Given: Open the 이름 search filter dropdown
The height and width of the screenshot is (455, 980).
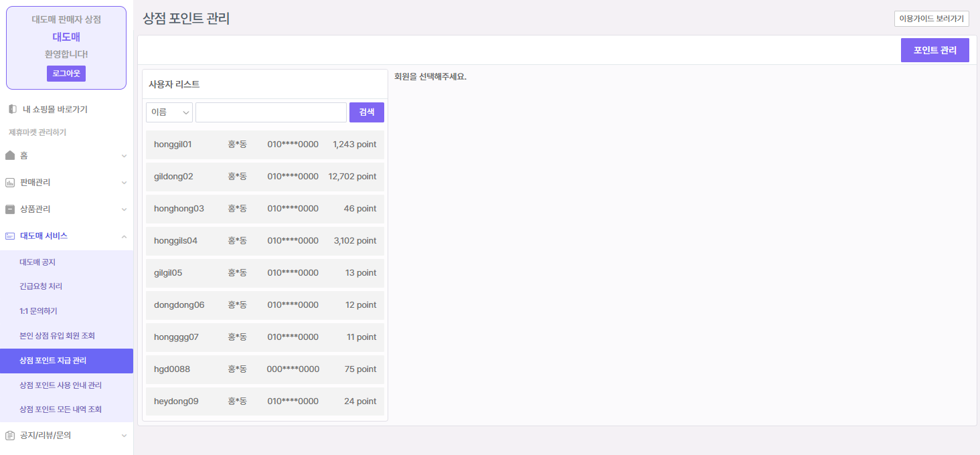Looking at the screenshot, I should coord(169,112).
